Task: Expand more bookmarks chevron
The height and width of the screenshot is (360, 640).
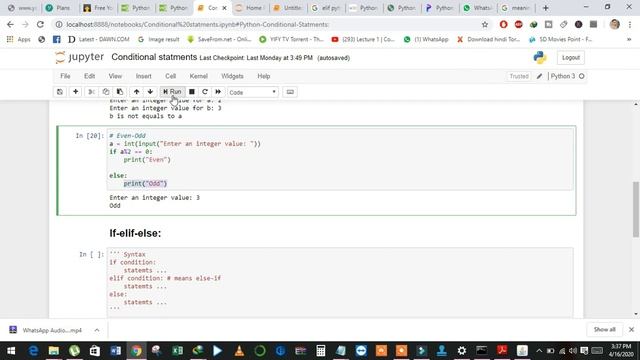Action: coord(629,40)
